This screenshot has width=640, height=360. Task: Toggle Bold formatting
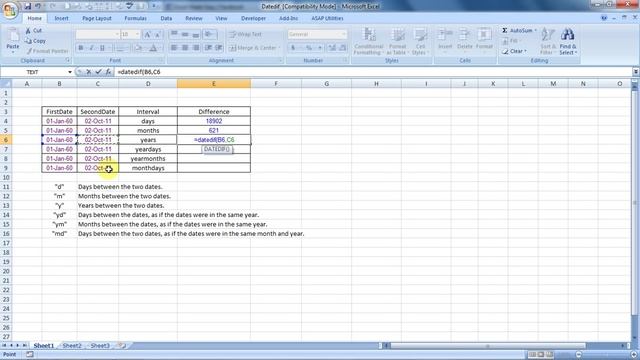coord(81,48)
